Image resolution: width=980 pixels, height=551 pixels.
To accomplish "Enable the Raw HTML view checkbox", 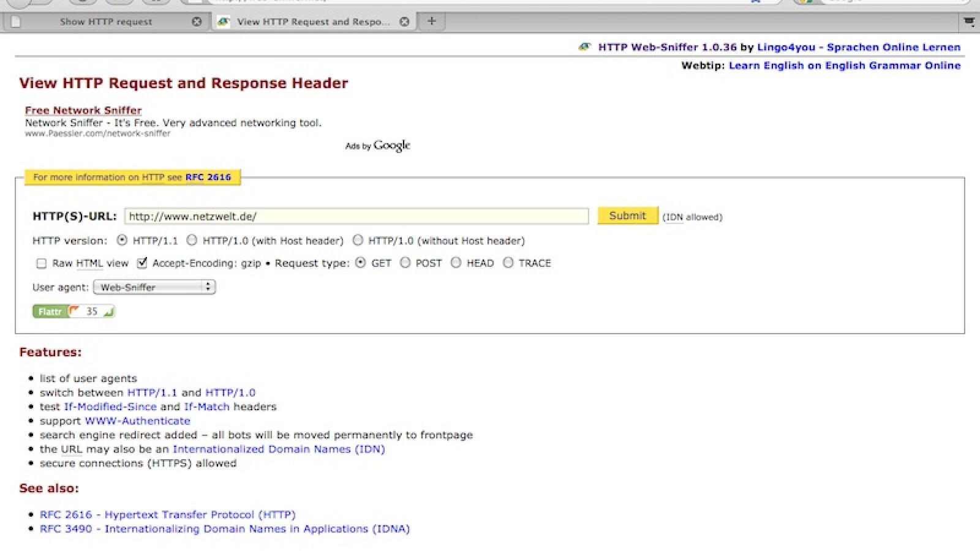I will (x=42, y=263).
